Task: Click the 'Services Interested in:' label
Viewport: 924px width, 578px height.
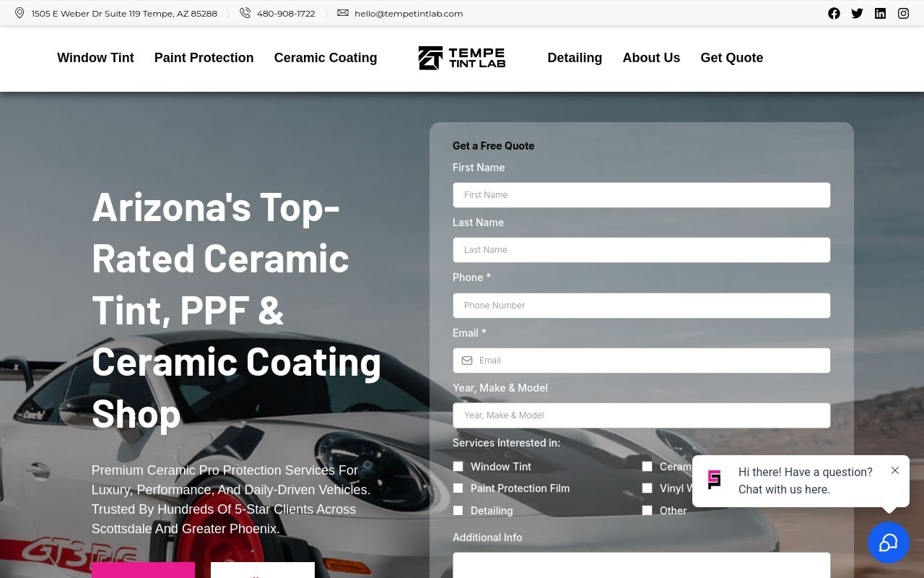Action: (x=506, y=443)
